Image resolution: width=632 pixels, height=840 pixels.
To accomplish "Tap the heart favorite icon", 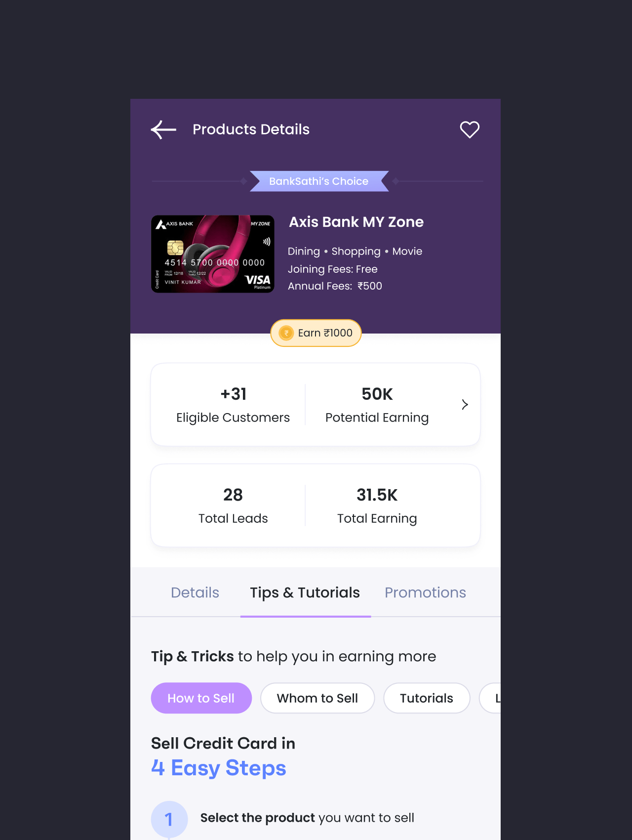I will pyautogui.click(x=470, y=129).
